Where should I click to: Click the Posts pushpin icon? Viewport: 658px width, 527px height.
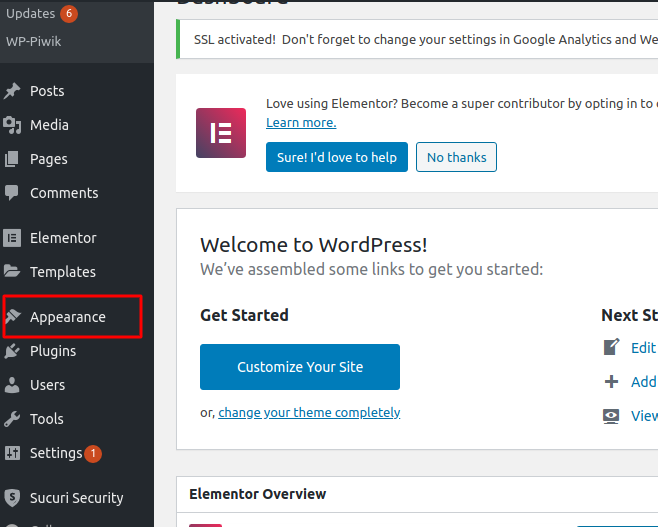tap(12, 91)
